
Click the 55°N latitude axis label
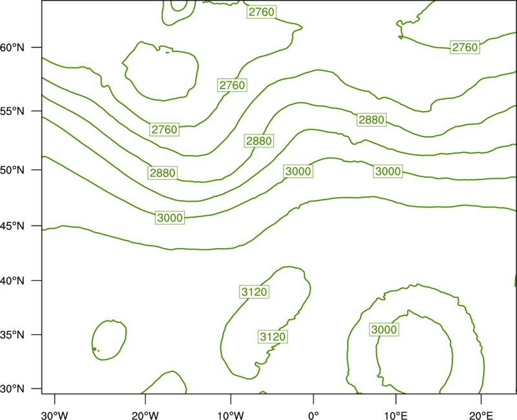(x=12, y=111)
